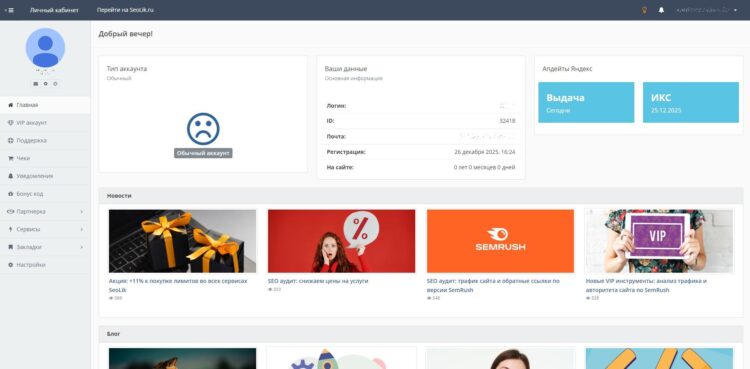The height and width of the screenshot is (369, 750).
Task: Click the 'На сайте:' row label
Action: (x=340, y=168)
